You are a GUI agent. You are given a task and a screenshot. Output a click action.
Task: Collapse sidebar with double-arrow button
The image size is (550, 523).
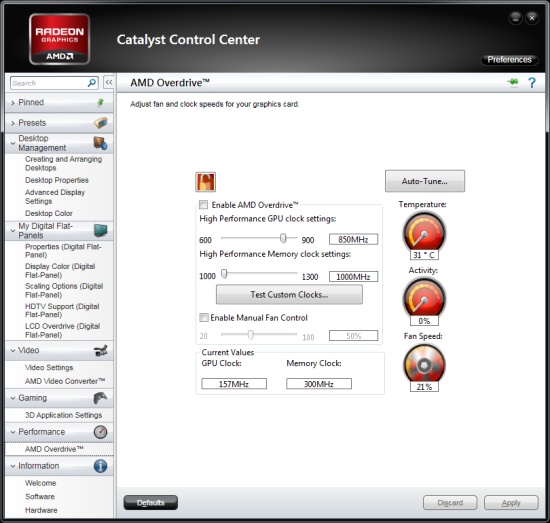109,82
